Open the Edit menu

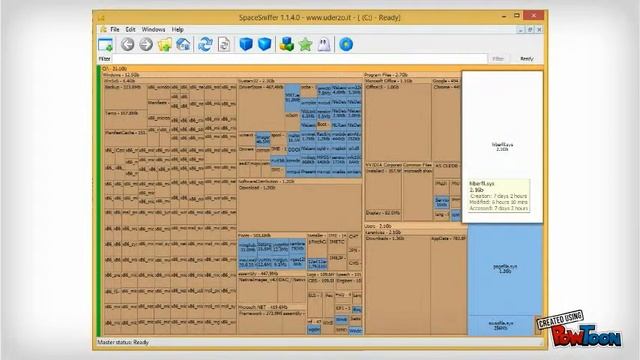(130, 29)
